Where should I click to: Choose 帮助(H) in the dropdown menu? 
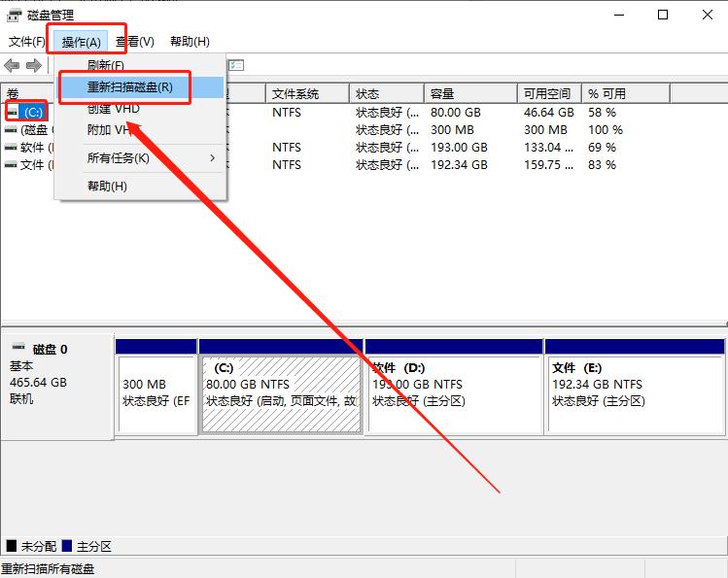point(140,186)
